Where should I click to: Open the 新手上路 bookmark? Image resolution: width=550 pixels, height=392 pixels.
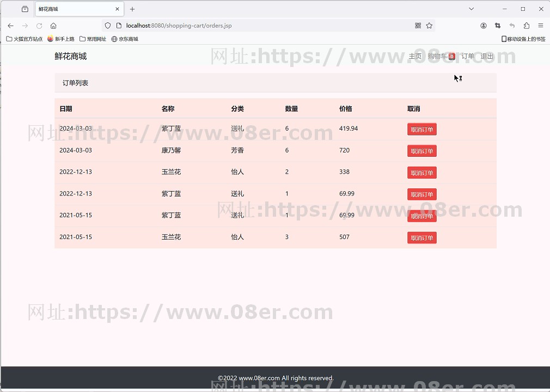[x=61, y=39]
